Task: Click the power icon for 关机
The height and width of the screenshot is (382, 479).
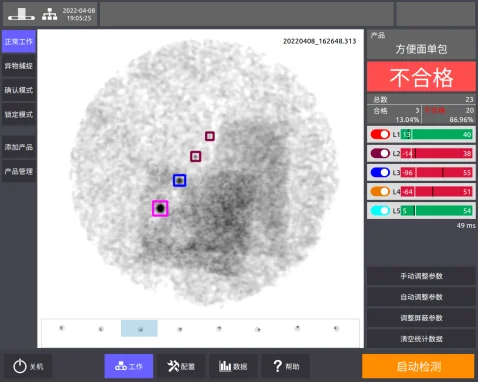Action: pos(20,366)
